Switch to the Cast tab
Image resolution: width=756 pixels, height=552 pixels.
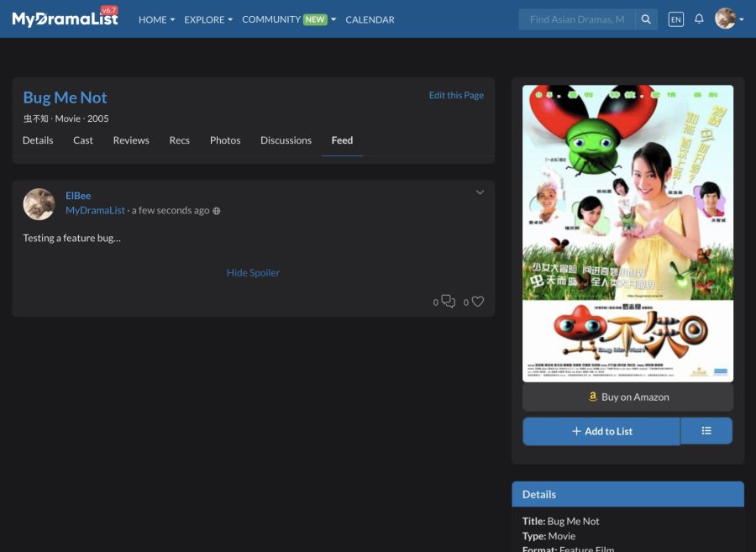tap(83, 140)
